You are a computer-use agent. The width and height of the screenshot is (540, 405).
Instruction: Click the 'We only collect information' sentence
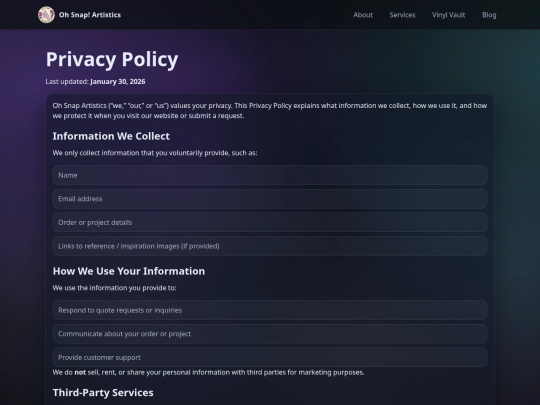[x=155, y=153]
